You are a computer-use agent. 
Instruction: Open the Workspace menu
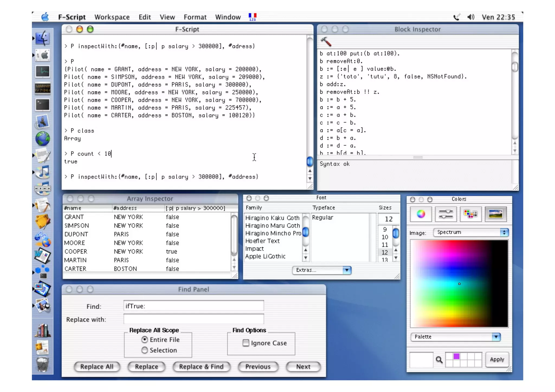point(112,17)
